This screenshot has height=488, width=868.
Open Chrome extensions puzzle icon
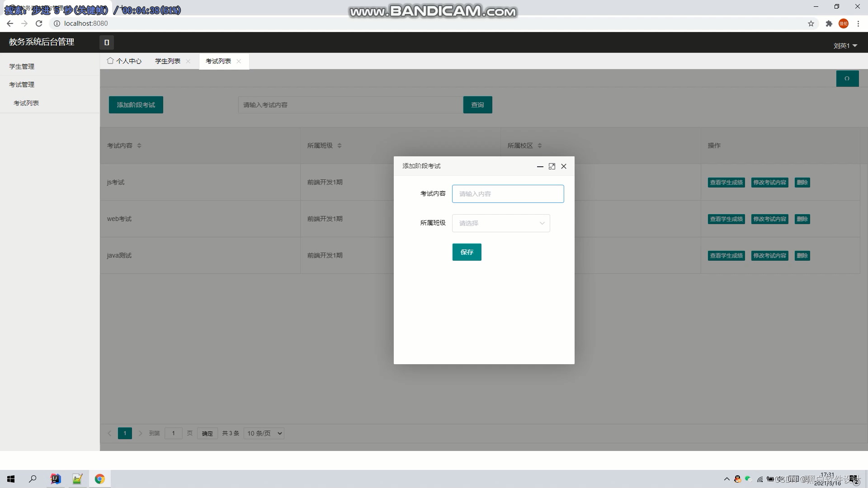[x=829, y=23]
